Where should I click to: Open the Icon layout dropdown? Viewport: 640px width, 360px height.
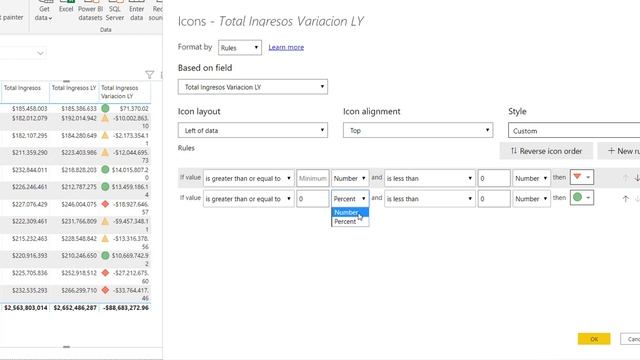[x=253, y=131]
